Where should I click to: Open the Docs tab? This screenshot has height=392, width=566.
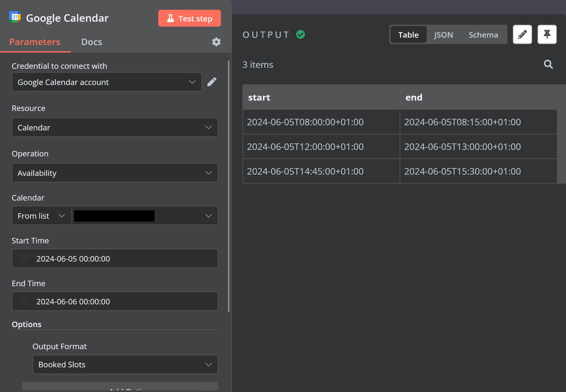[x=92, y=42]
